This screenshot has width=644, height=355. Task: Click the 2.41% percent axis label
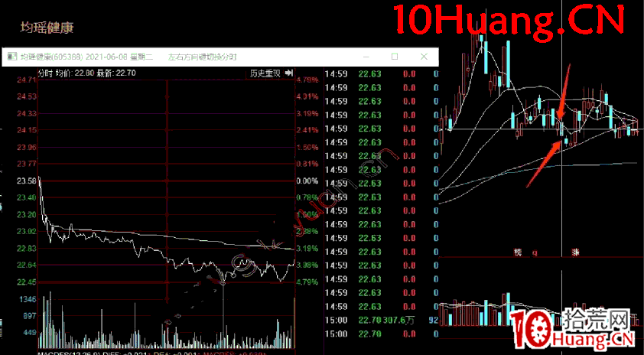click(x=307, y=130)
